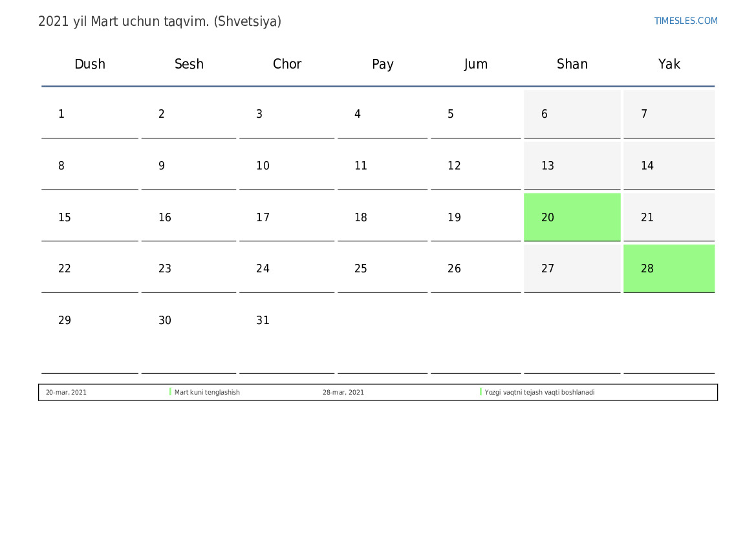Select the Dush weekday column header
Screen dimensions: 756x535
click(90, 64)
